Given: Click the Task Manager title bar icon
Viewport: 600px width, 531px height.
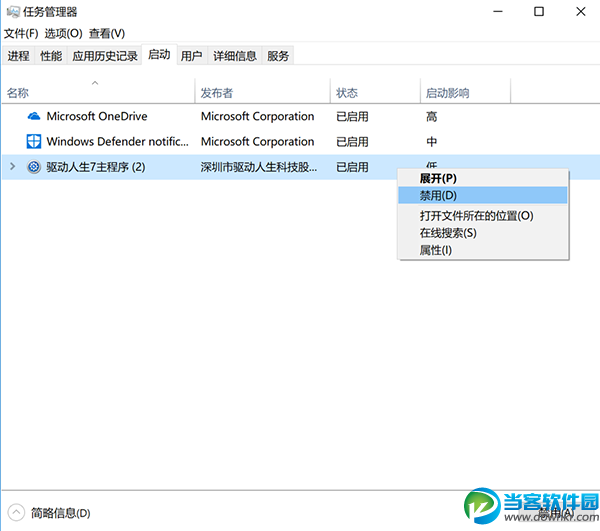Looking at the screenshot, I should click(13, 12).
